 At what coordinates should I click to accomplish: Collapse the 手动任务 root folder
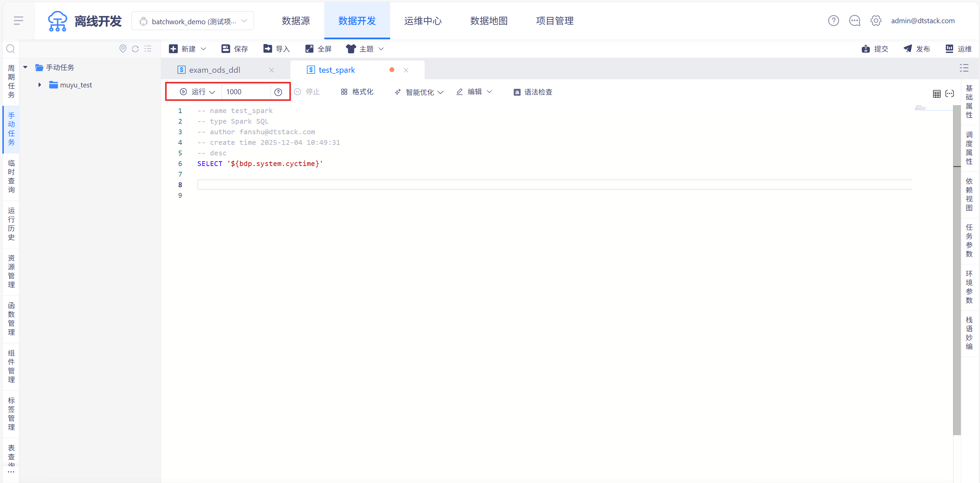pyautogui.click(x=26, y=67)
